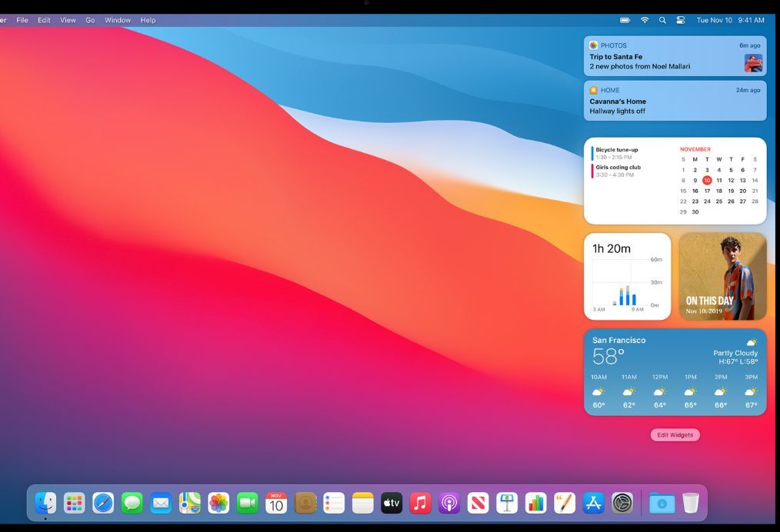
Task: Open the On This Day photo widget
Action: 722,276
